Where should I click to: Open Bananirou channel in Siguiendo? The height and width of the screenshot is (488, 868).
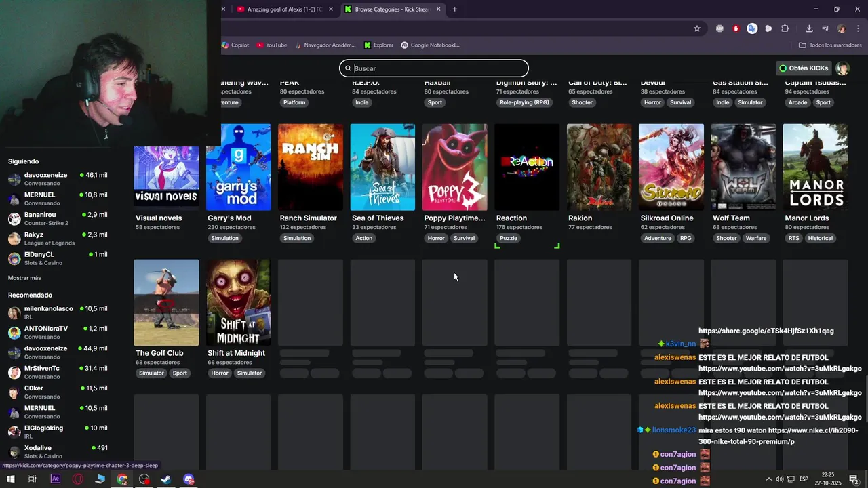(57, 218)
